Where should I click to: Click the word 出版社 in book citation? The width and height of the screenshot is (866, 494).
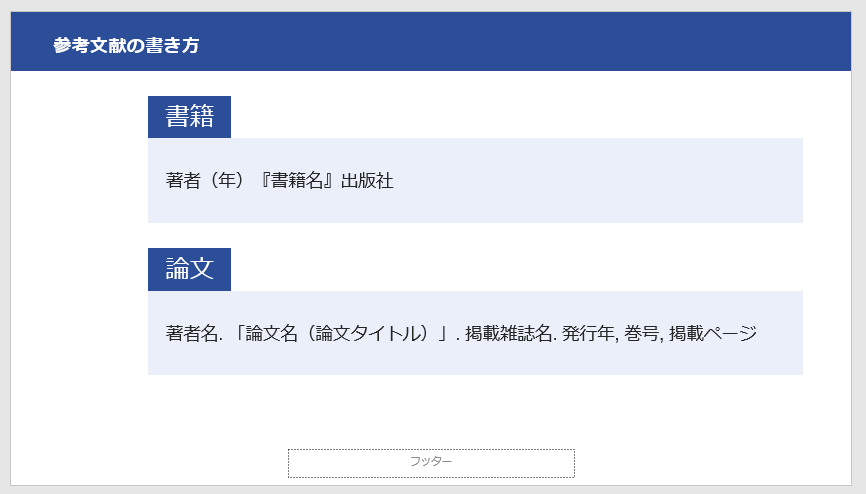pyautogui.click(x=367, y=181)
